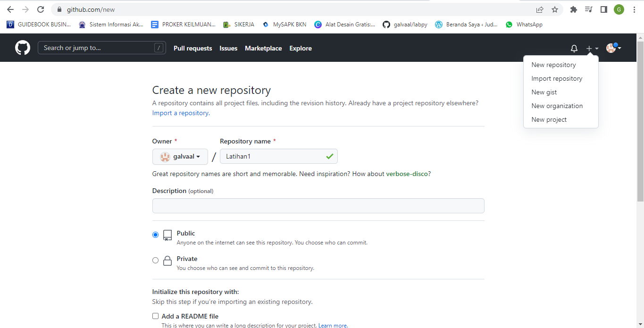Click the Description input field
Screen dimensions: 644x328
click(x=318, y=206)
